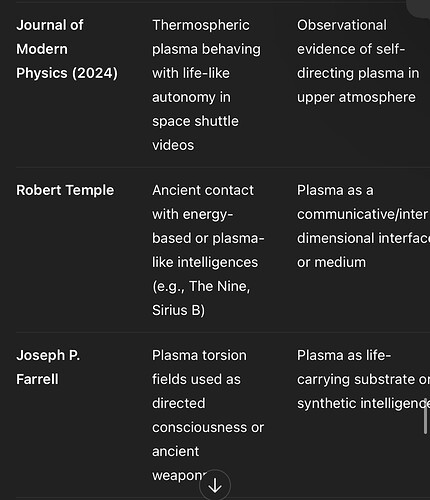This screenshot has width=430, height=500.
Task: Click the "Plasma as life-carrying substrate" cell
Action: [x=363, y=379]
